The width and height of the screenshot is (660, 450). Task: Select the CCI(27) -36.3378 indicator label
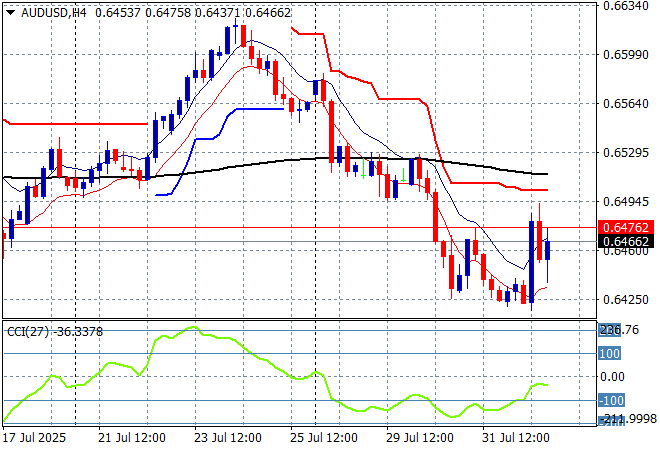(55, 332)
